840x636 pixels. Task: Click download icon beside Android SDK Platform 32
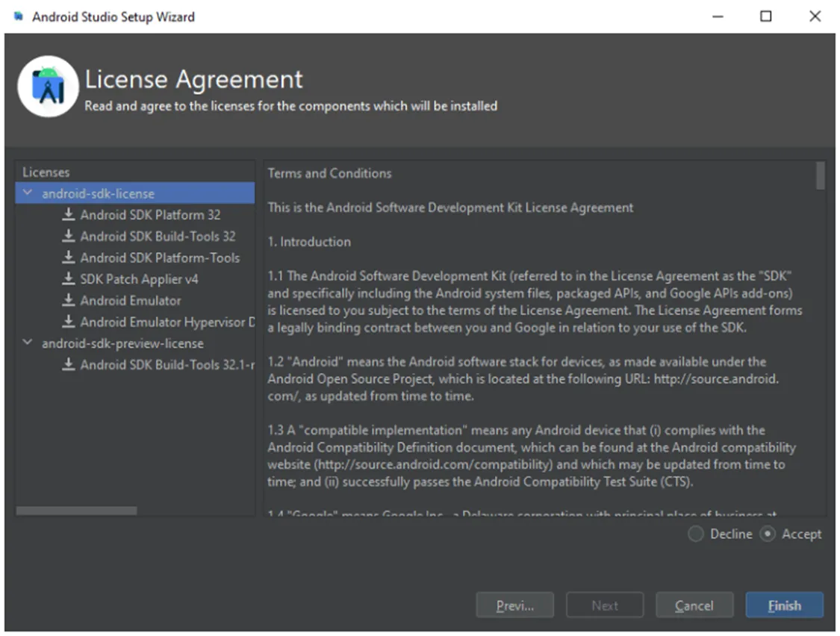coord(68,214)
